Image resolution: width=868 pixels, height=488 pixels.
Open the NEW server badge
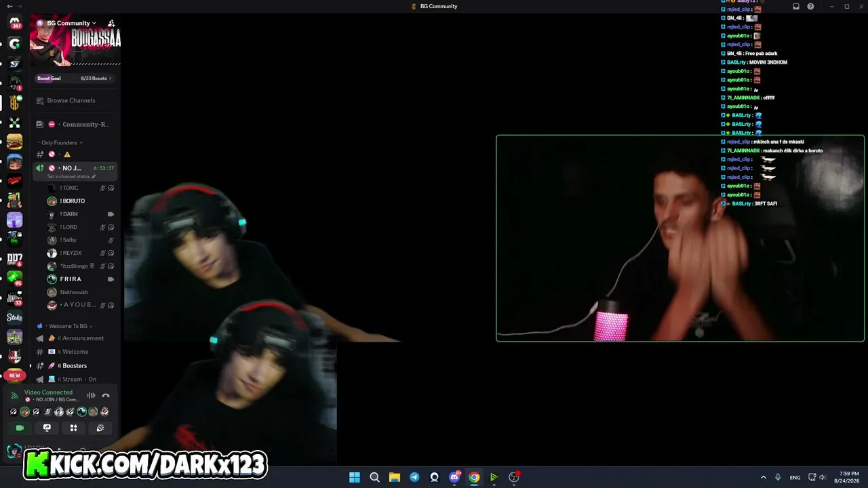tap(14, 375)
